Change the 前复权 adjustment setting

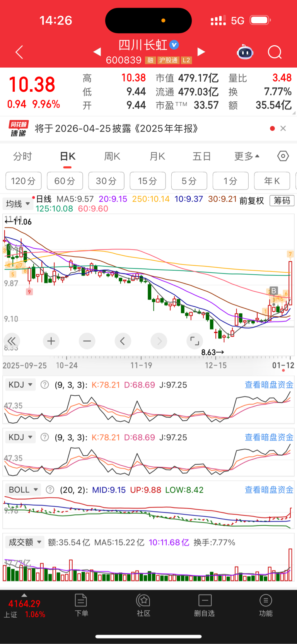coord(252,200)
